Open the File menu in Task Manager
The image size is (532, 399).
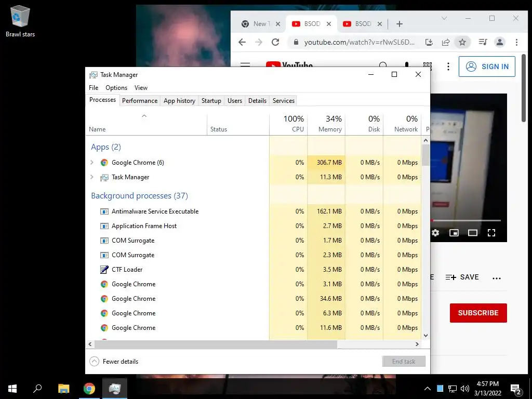(94, 87)
